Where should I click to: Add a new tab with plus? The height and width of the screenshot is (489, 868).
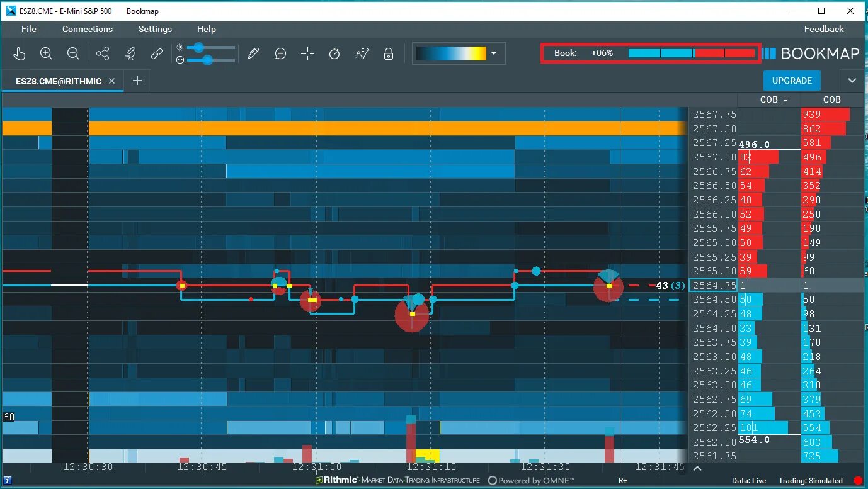137,81
